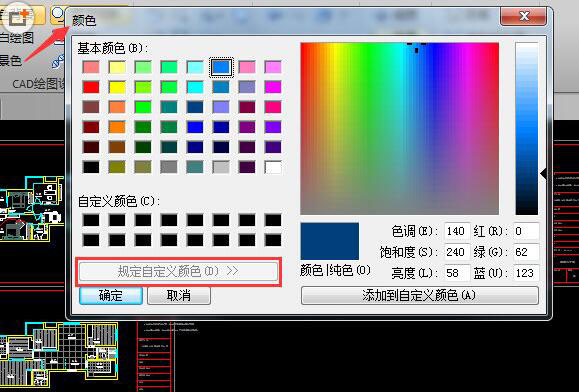Select the hot pink swatch under magenta
The image size is (579, 392).
[273, 107]
